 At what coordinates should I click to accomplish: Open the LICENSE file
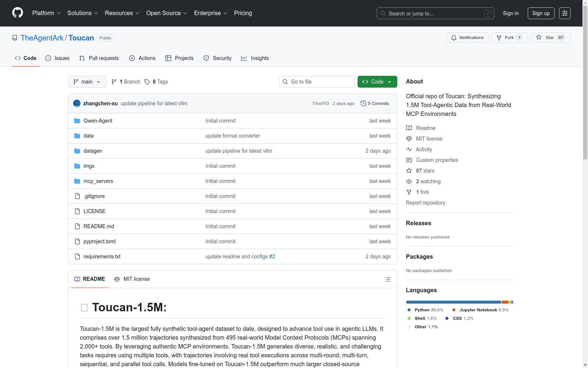pos(94,211)
